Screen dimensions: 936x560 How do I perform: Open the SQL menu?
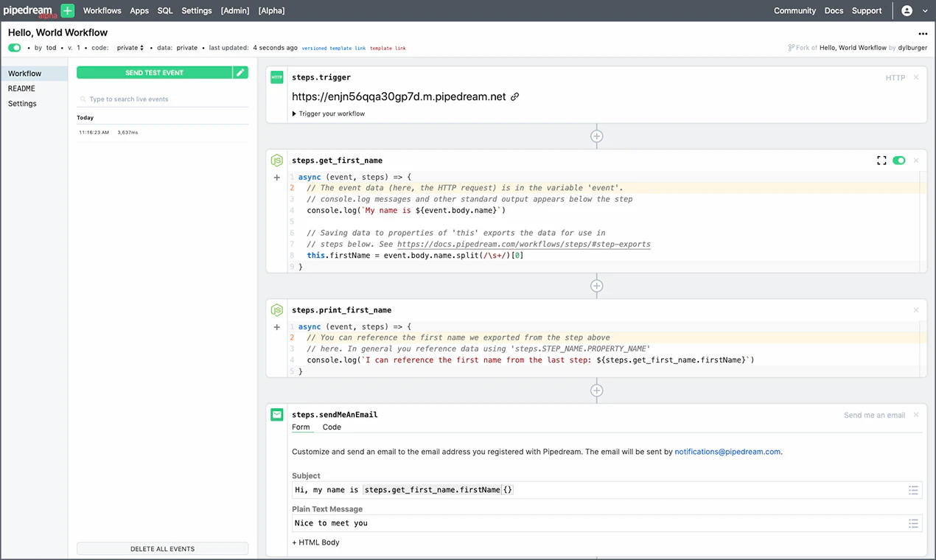[x=165, y=10]
